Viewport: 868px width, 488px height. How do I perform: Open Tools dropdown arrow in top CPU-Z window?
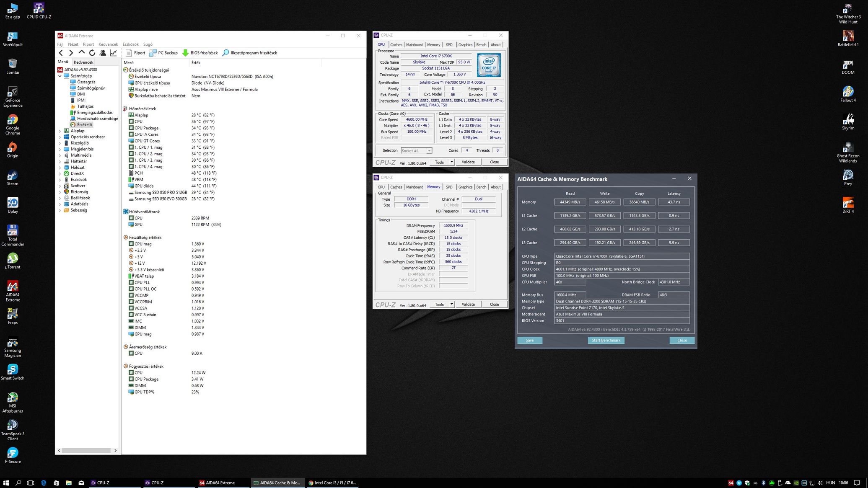coord(451,162)
